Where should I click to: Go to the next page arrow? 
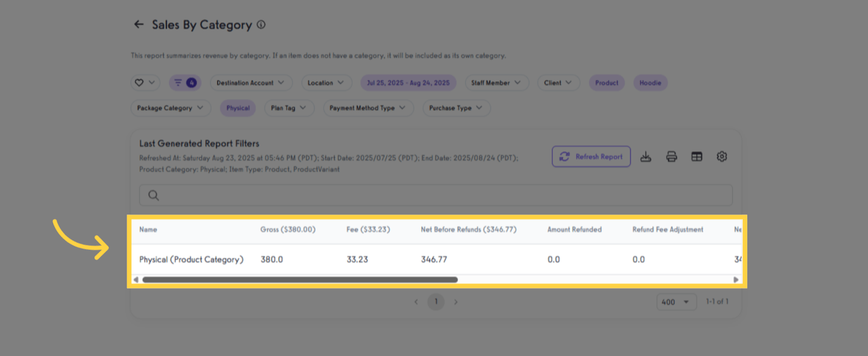[x=456, y=302]
